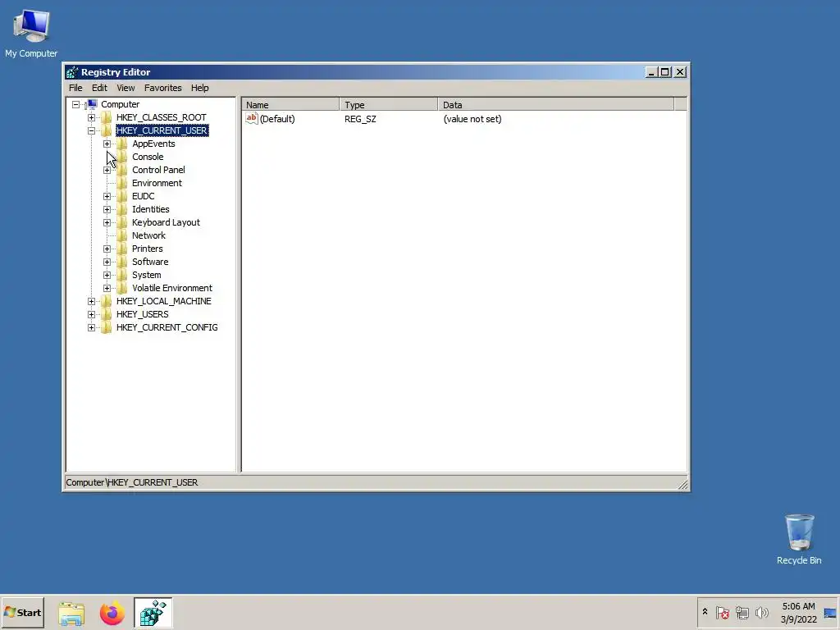Viewport: 840px width, 630px height.
Task: Click the Control Panel folder icon
Action: (122, 170)
